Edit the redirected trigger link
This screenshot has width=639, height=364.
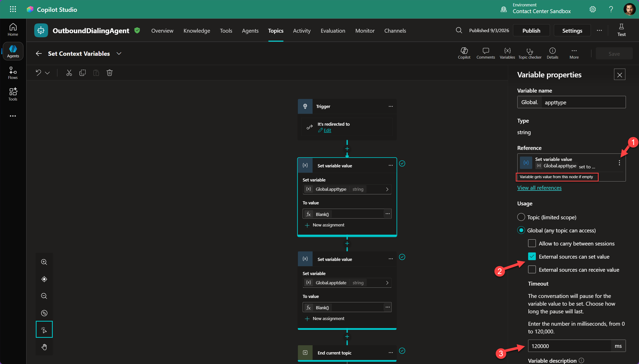327,130
